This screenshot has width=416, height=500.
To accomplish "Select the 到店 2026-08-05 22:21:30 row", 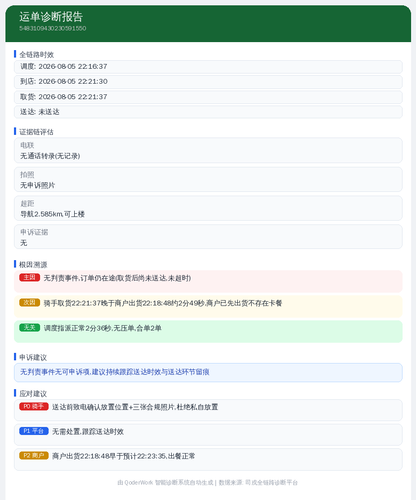I will (x=208, y=82).
